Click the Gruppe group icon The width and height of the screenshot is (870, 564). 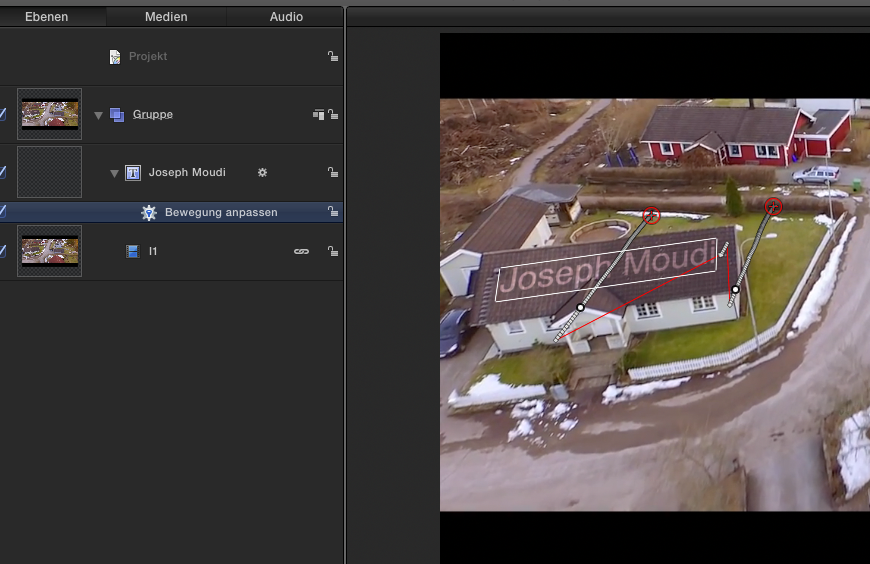[117, 114]
